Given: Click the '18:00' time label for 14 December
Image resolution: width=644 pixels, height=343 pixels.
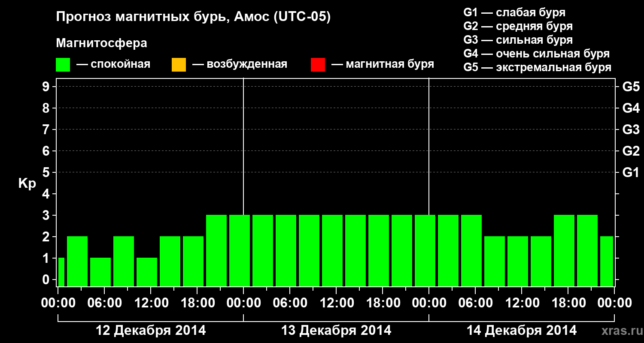Looking at the screenshot, I should (x=568, y=303).
